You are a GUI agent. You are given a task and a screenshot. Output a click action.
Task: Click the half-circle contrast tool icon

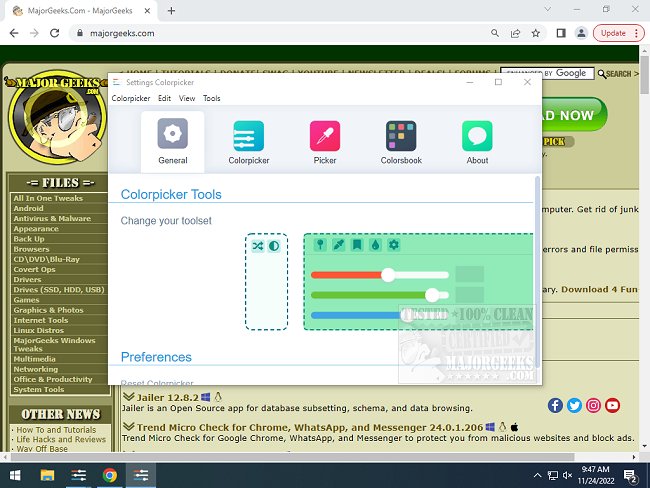(x=274, y=245)
